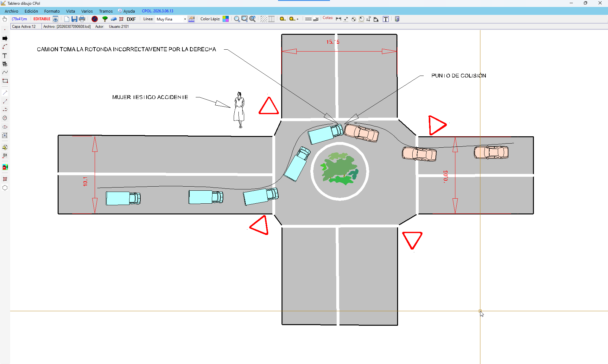Image resolution: width=608 pixels, height=364 pixels.
Task: Insert a tree symbol from toolbar
Action: tap(105, 19)
